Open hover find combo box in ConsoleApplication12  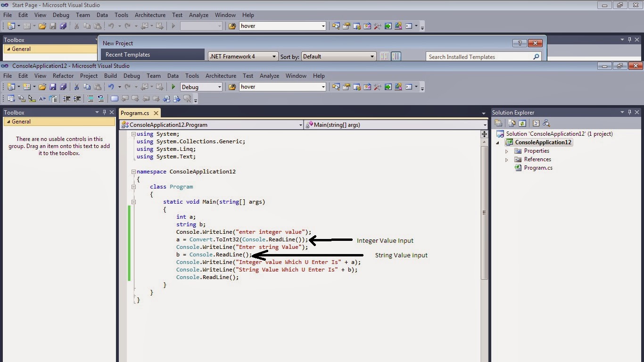click(283, 87)
